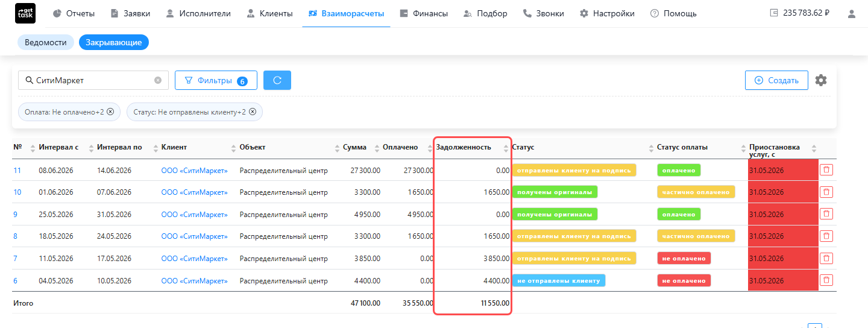Open ООО «СитиМаркет» client in row 6
Image resolution: width=868 pixels, height=328 pixels.
(195, 281)
